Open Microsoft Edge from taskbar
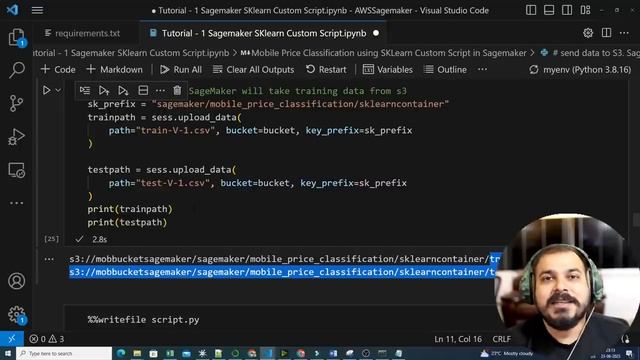 click(x=121, y=353)
